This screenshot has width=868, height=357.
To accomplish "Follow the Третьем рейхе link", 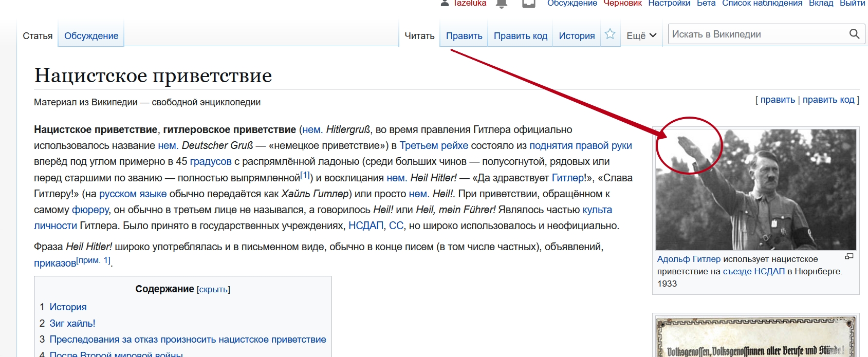I will coord(434,145).
